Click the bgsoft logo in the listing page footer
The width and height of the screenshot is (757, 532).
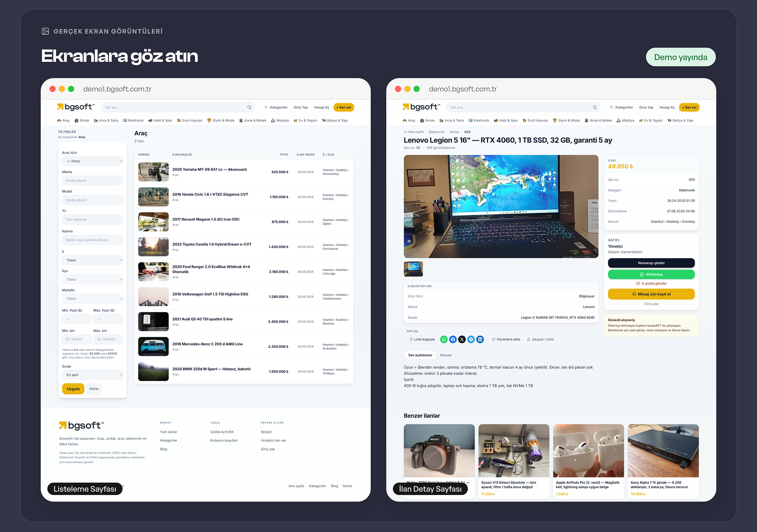(x=81, y=426)
